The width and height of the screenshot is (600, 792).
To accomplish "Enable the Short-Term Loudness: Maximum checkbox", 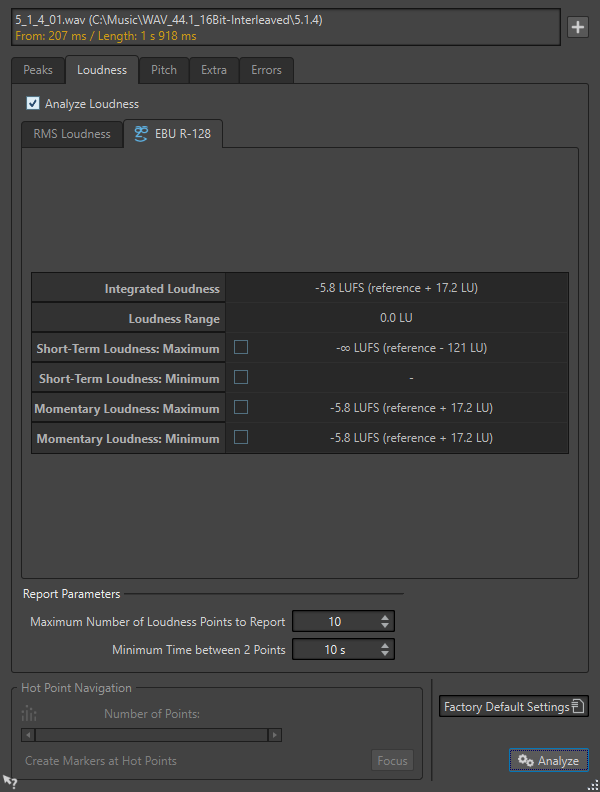I will coord(240,347).
